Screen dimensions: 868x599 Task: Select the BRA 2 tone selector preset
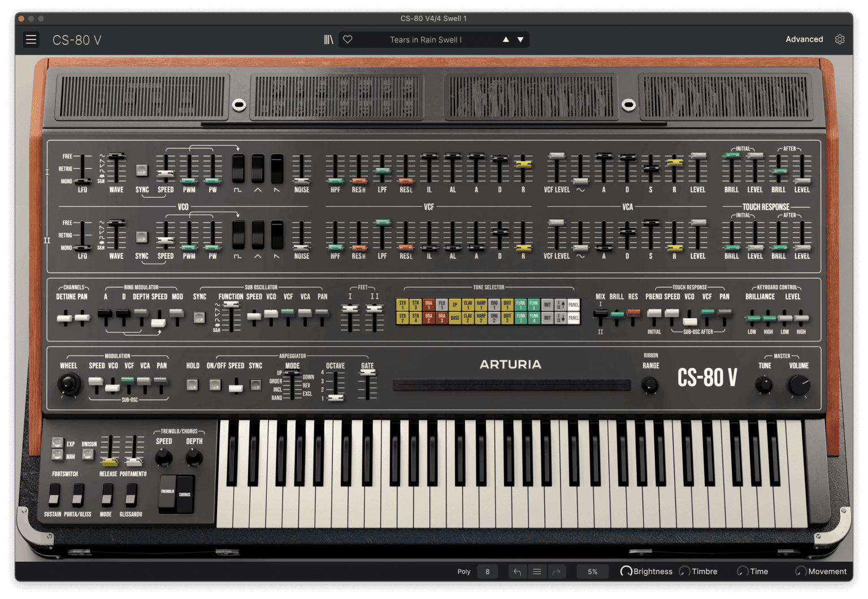pyautogui.click(x=428, y=317)
